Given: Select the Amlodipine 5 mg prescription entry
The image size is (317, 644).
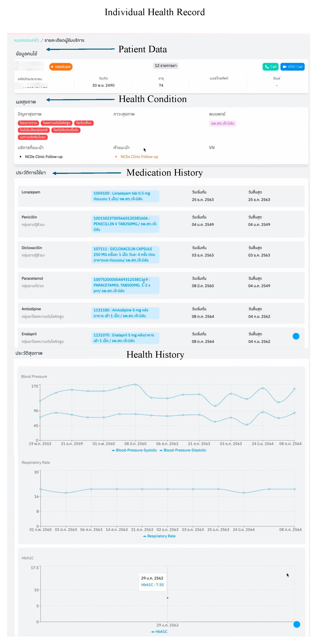Looking at the screenshot, I should [x=125, y=313].
